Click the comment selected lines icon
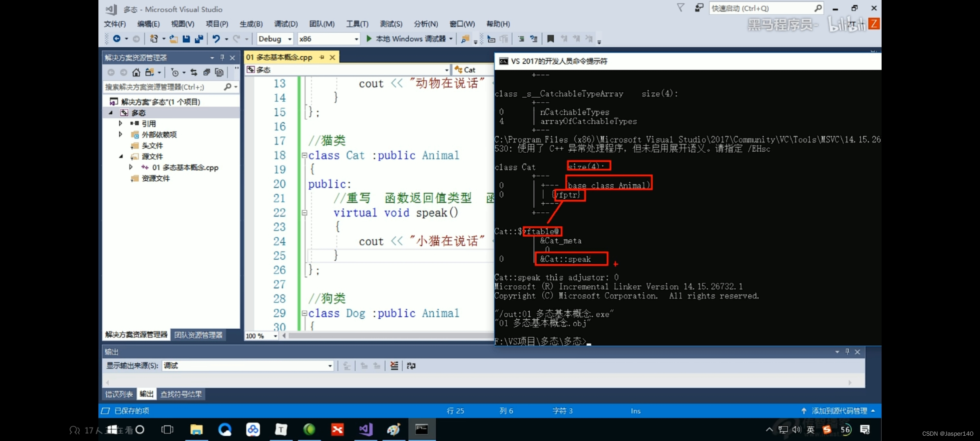Screen dimensions: 980x441 click(x=521, y=39)
